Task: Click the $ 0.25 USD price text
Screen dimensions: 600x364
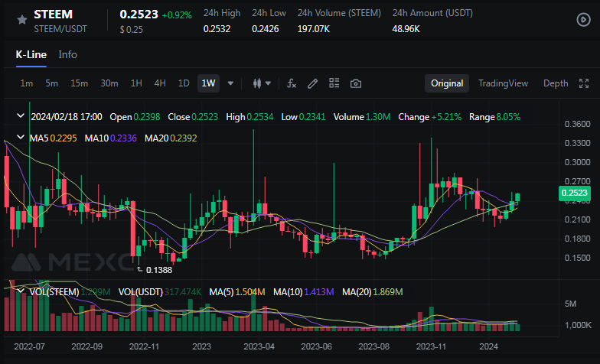Action: (x=132, y=29)
